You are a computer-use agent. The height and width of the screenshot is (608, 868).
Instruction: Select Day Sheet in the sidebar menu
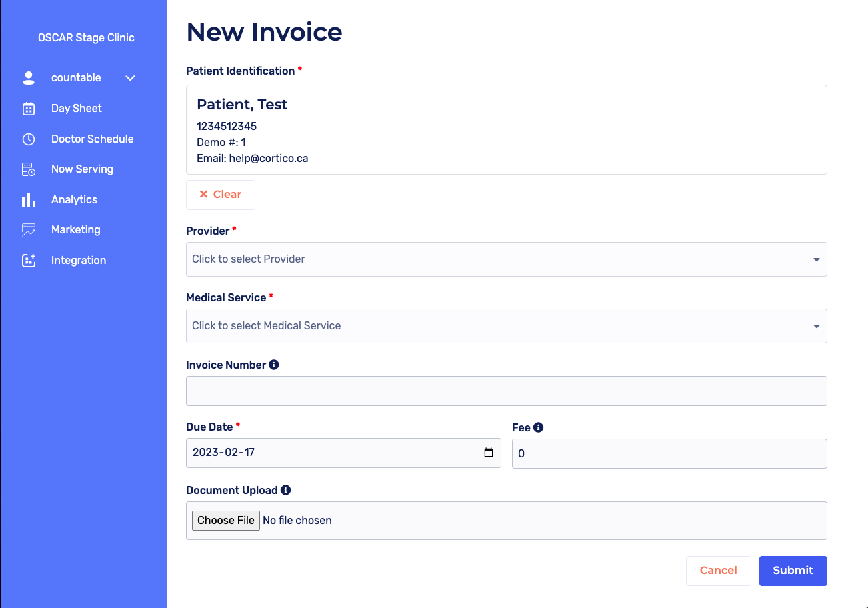76,108
